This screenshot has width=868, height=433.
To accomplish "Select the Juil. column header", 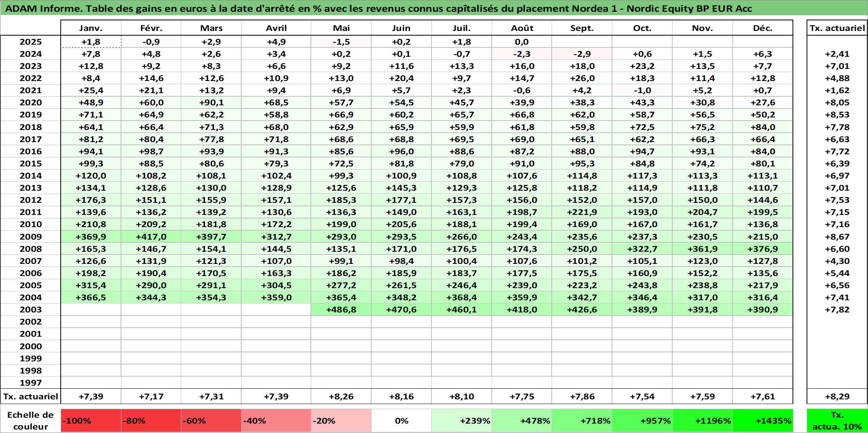I will [462, 28].
